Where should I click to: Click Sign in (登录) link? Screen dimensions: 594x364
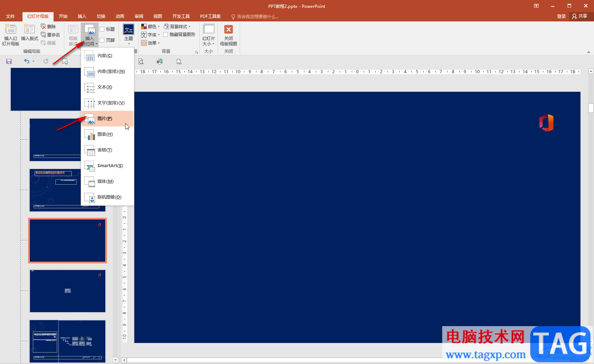point(561,16)
